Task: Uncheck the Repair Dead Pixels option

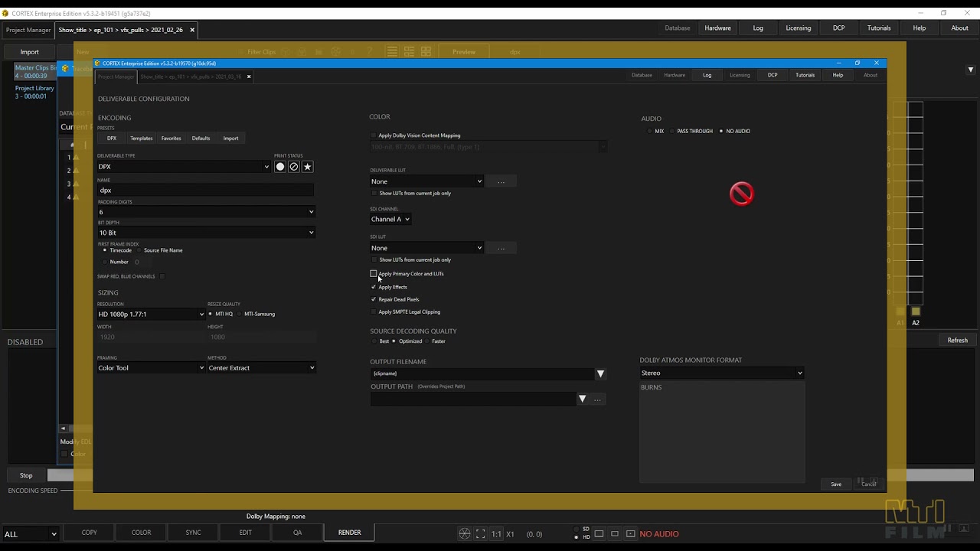Action: tap(374, 299)
